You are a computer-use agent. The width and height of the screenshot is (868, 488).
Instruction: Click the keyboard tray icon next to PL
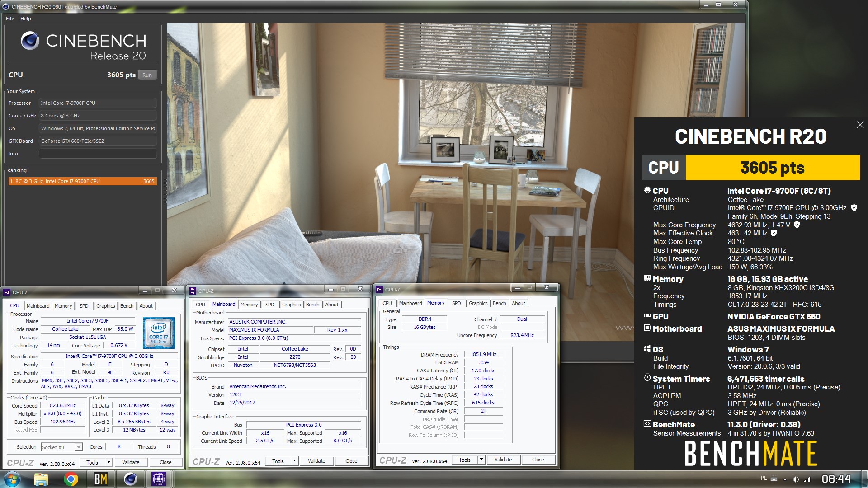point(774,479)
